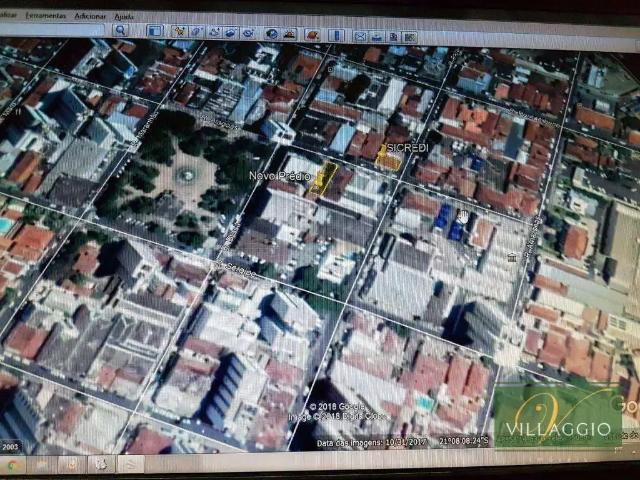The width and height of the screenshot is (640, 480).
Task: Click the 2003 historical imagery date
Action: tap(10, 446)
